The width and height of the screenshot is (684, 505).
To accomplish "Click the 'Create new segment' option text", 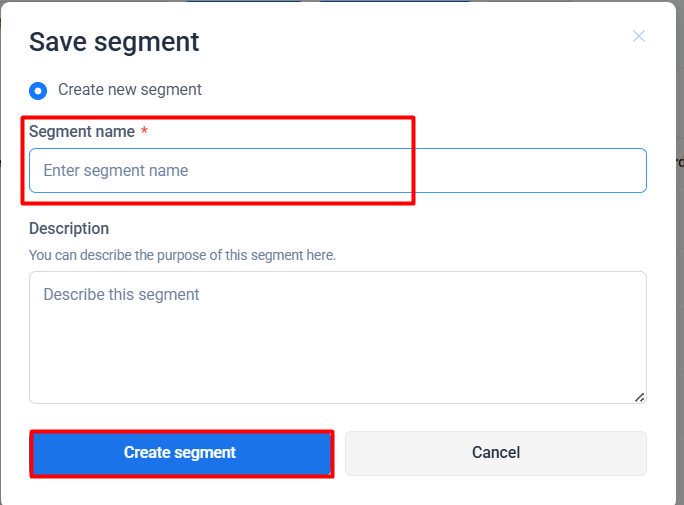I will click(130, 90).
